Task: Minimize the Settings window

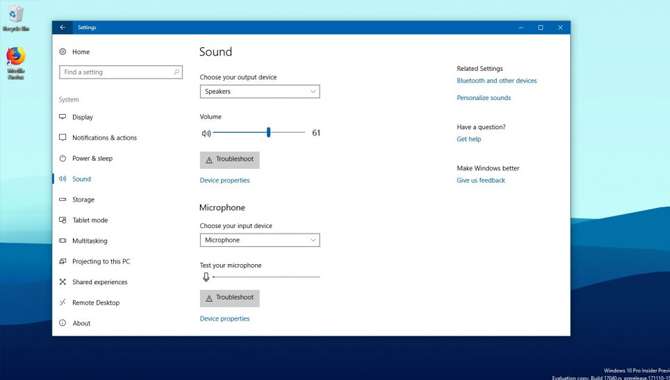Action: (x=521, y=27)
